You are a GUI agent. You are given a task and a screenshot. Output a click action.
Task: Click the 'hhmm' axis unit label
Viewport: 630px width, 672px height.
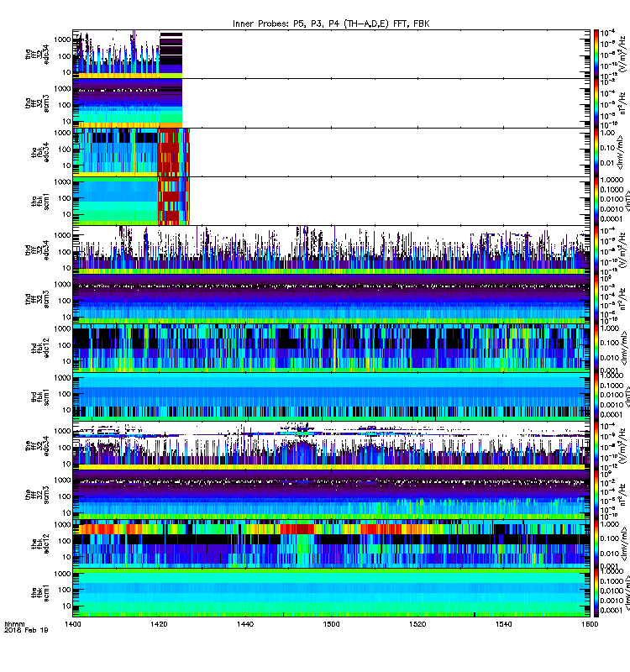(14, 624)
